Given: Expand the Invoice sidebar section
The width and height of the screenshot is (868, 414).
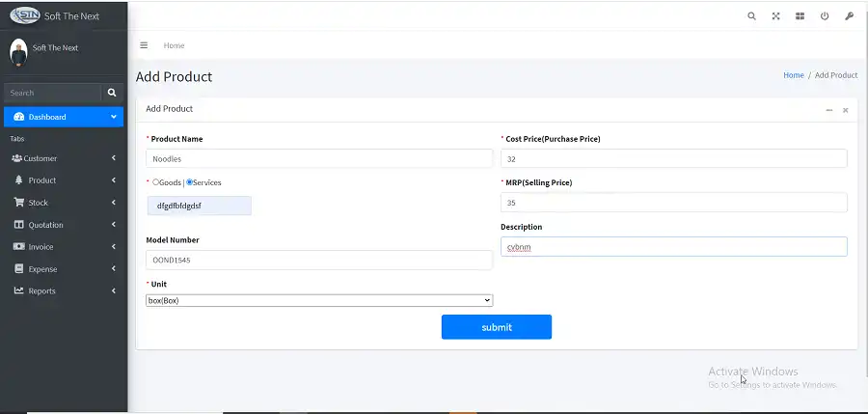Looking at the screenshot, I should pos(63,247).
